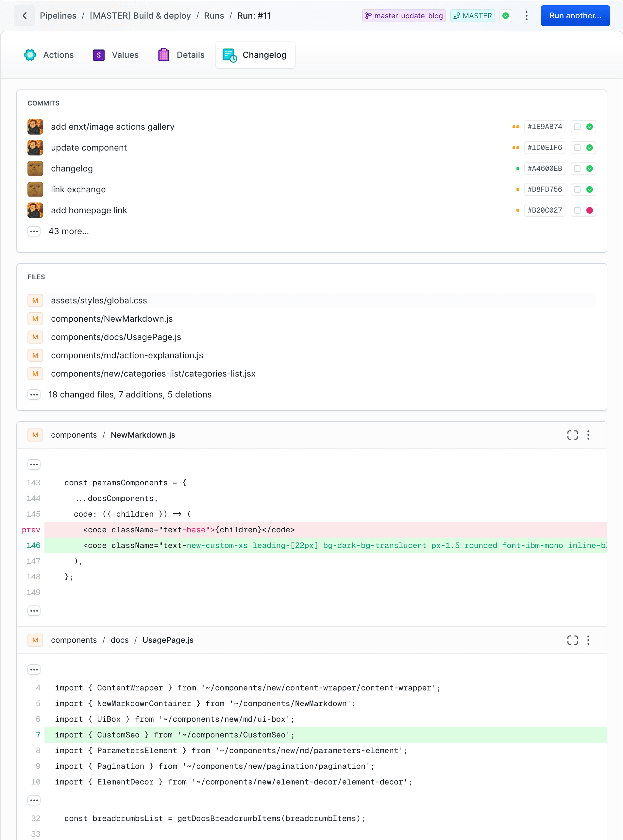Click the Run another... button
Screen dimensions: 623x840
(575, 16)
